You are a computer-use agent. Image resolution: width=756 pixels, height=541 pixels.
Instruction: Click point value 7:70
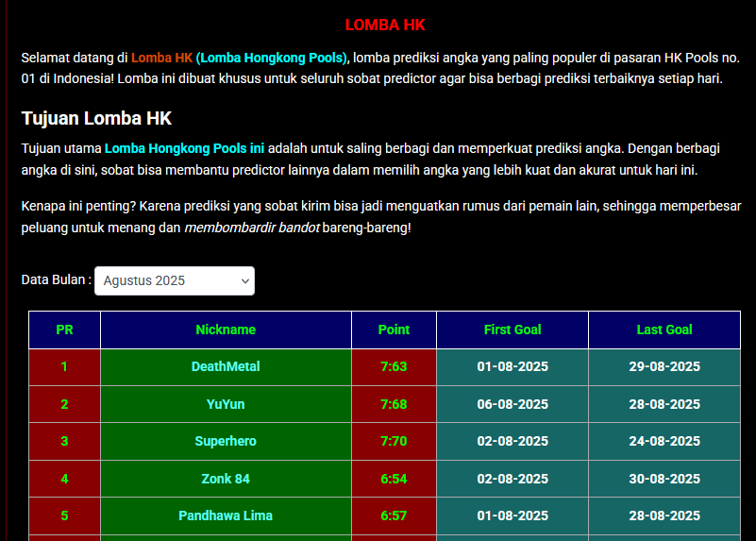(x=394, y=441)
